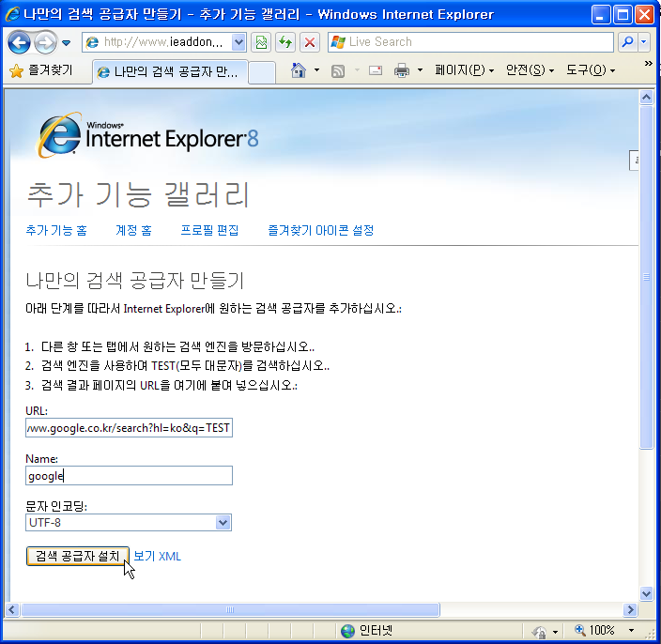
Task: Open the 문자 인코딩 UTF-8 dropdown
Action: pos(129,523)
